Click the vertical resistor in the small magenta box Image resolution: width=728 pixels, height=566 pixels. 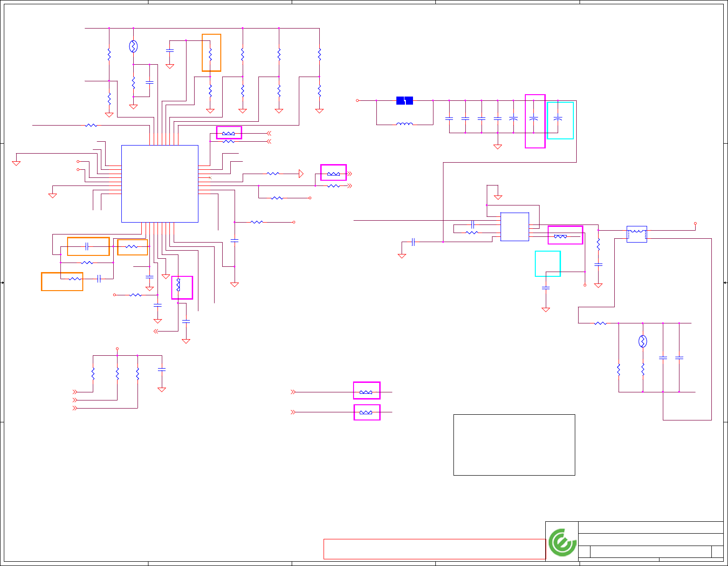pyautogui.click(x=178, y=284)
